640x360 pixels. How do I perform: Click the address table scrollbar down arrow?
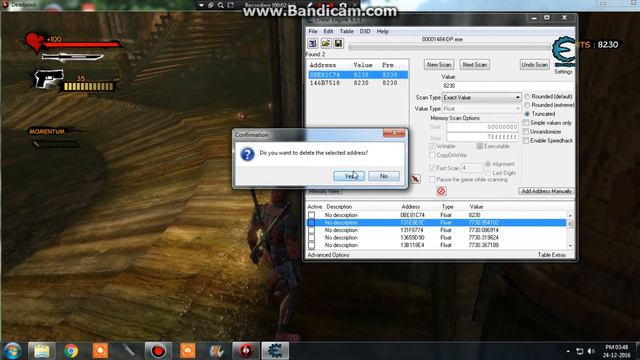point(570,246)
